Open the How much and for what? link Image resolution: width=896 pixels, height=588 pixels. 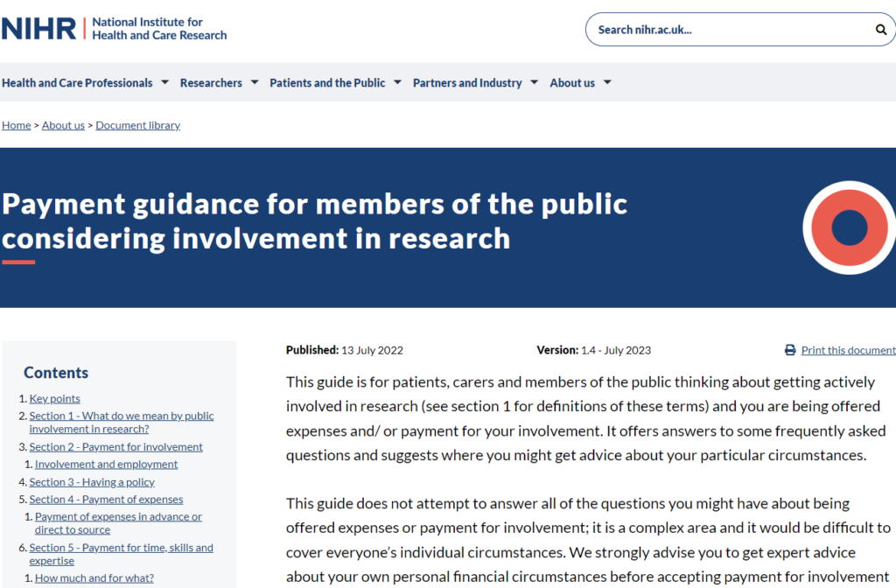(94, 577)
